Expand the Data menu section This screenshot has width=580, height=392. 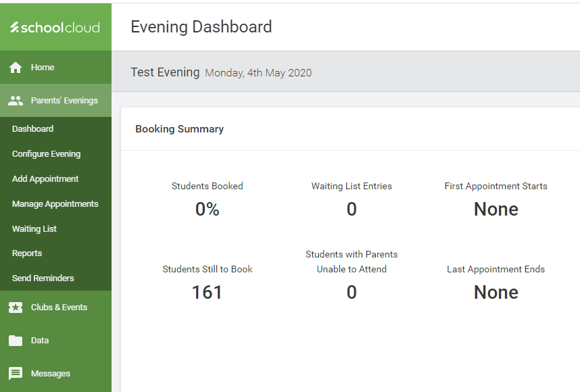point(40,341)
